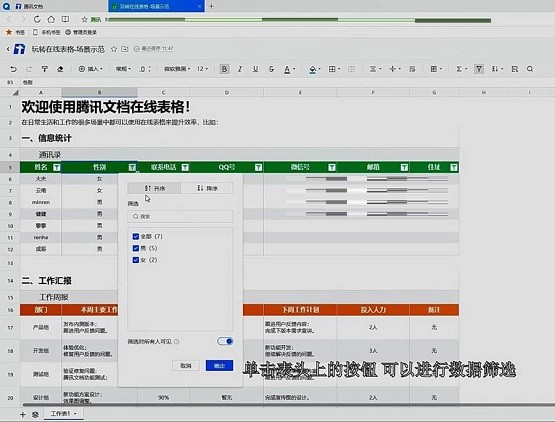
Task: Click the toolbar icon left of search
Action: (x=515, y=69)
